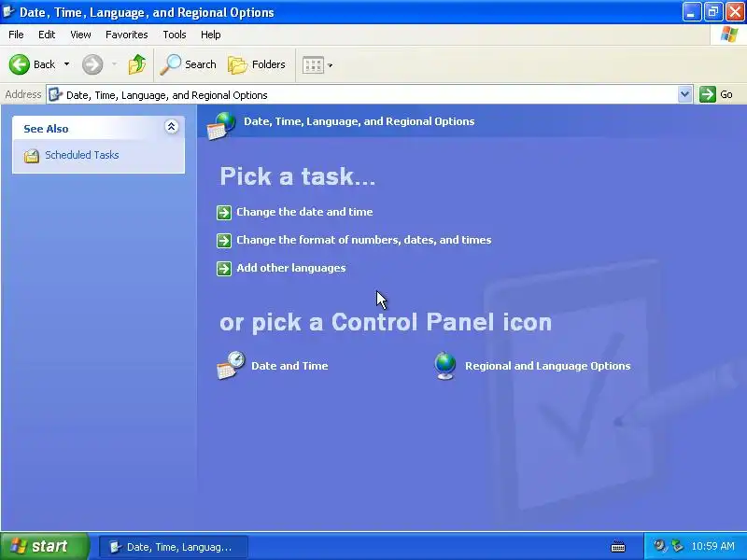Open the Scheduled Tasks link

(x=82, y=155)
